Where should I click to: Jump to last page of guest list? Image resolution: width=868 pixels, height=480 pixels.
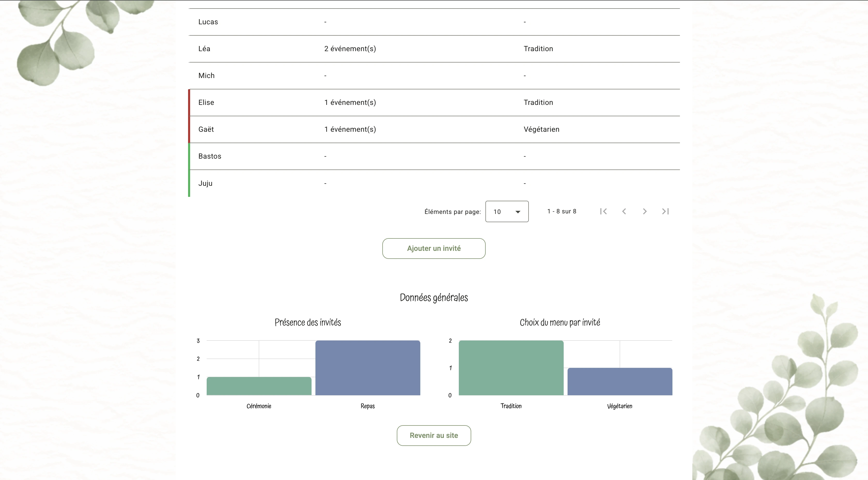click(x=665, y=211)
